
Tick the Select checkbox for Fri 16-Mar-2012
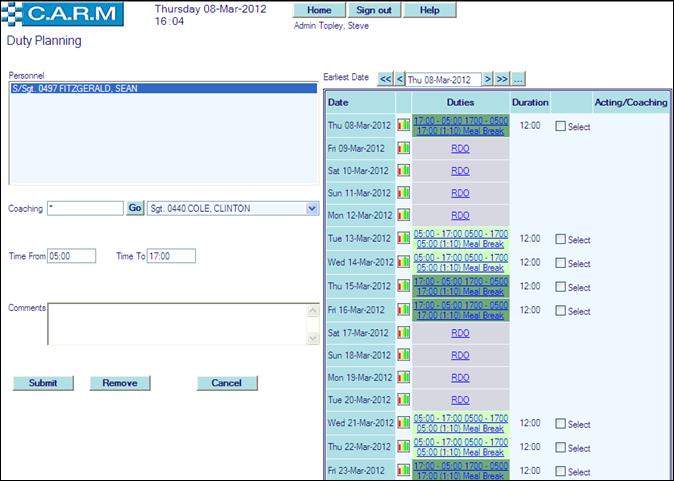point(561,311)
